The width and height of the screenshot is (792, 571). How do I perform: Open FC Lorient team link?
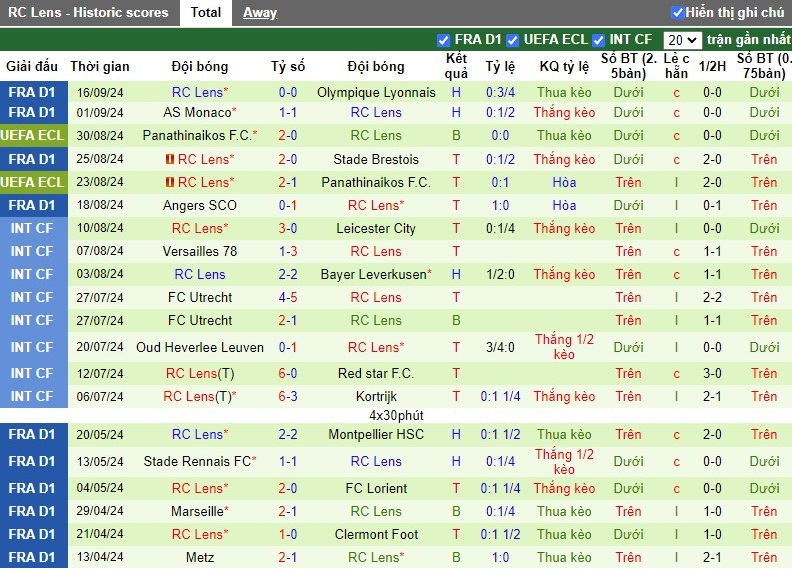(x=376, y=488)
